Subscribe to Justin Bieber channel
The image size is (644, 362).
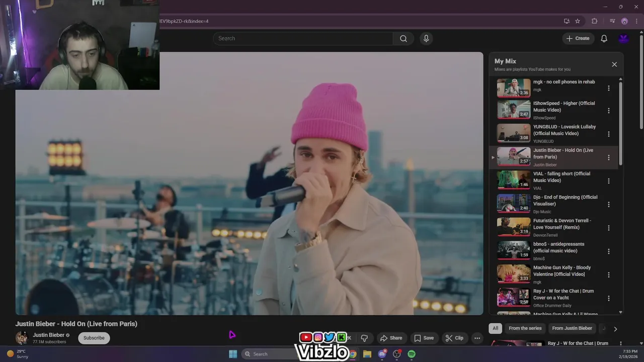pyautogui.click(x=94, y=338)
